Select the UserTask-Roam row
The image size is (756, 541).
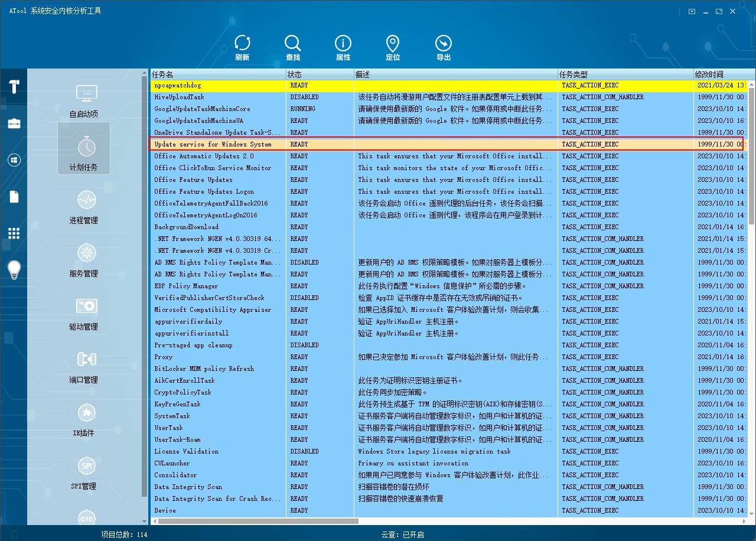click(x=449, y=439)
